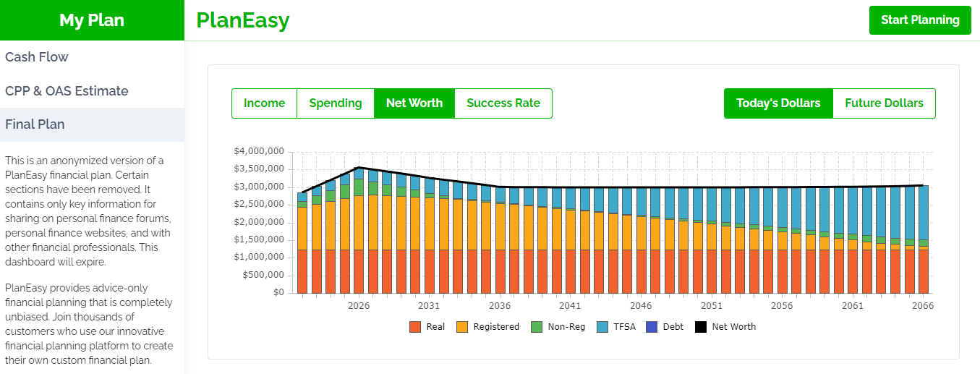This screenshot has width=980, height=374.
Task: Click the 2066 bar in chart
Action: tap(924, 239)
